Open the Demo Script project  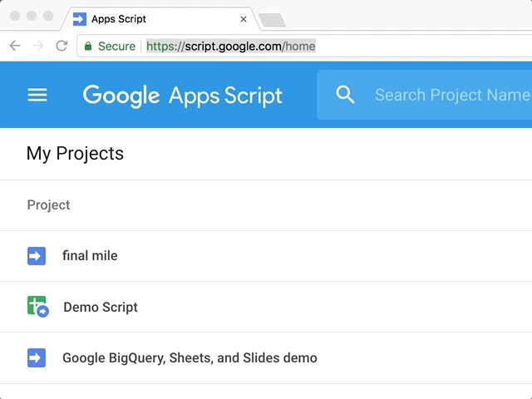coord(101,308)
